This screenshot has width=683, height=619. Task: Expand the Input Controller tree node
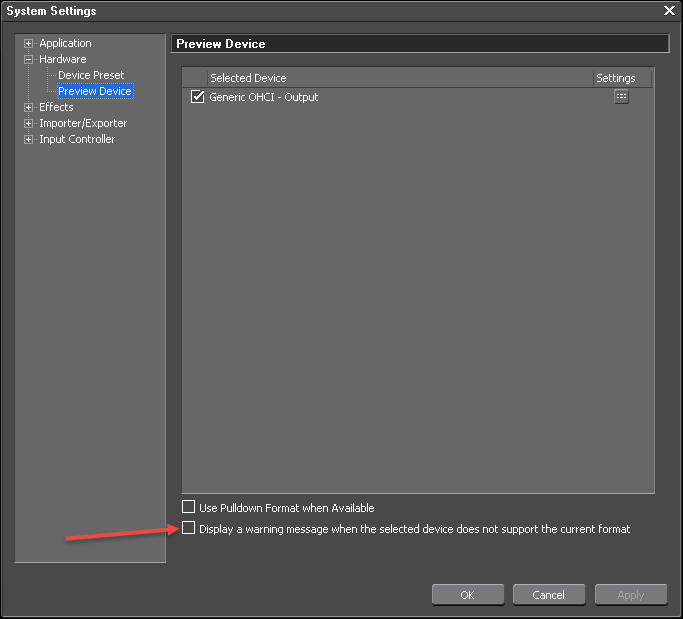pos(29,140)
